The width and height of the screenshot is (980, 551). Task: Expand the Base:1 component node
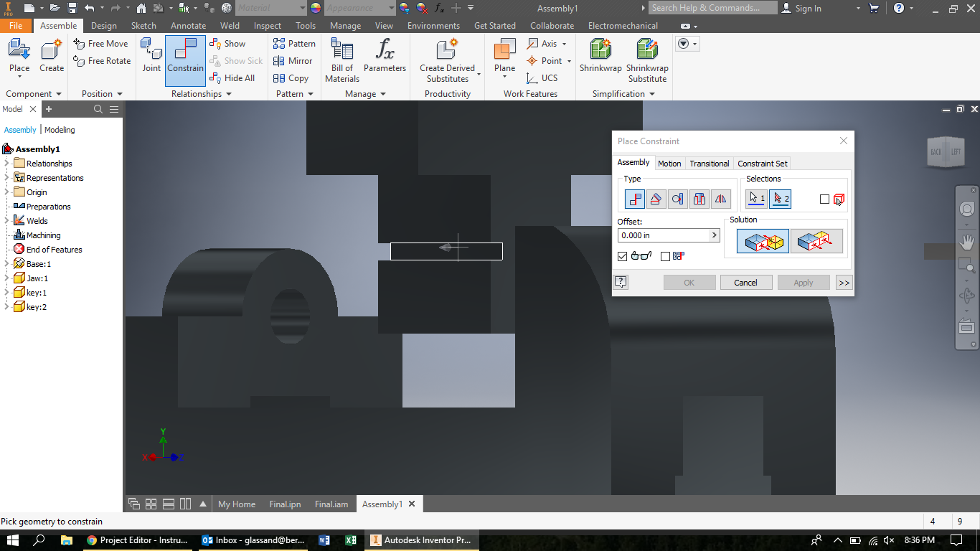(x=6, y=264)
